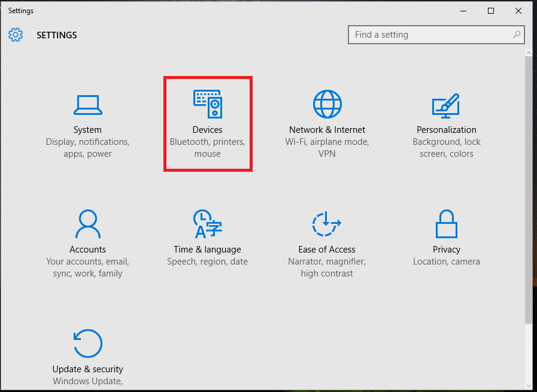Click the Privacy label
The image size is (537, 392).
(446, 250)
